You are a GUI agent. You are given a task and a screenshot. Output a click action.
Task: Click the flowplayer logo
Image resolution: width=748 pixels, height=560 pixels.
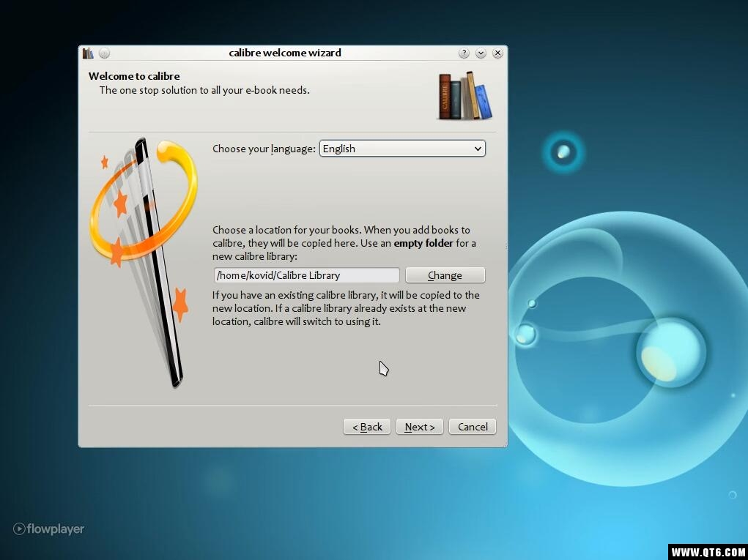(x=48, y=529)
